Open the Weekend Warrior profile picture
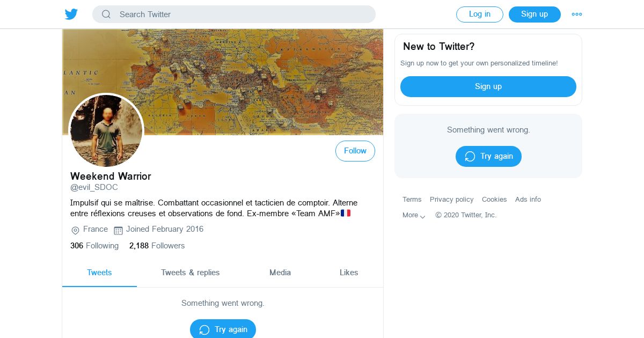The width and height of the screenshot is (644, 338). click(106, 130)
